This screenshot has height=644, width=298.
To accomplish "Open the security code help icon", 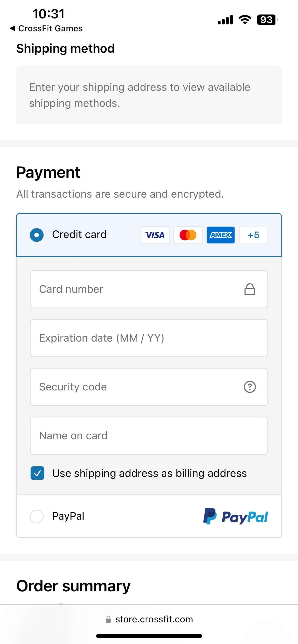I will point(250,387).
